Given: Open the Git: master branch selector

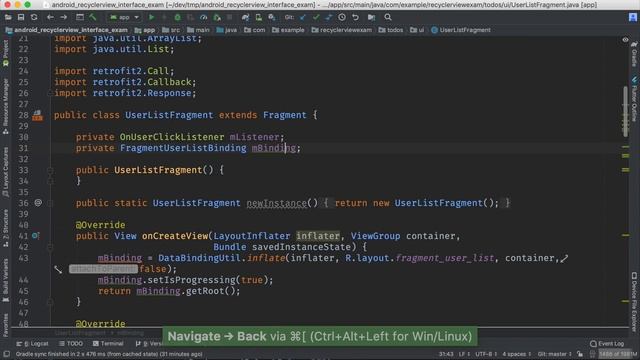Looking at the screenshot, I should click(x=555, y=354).
